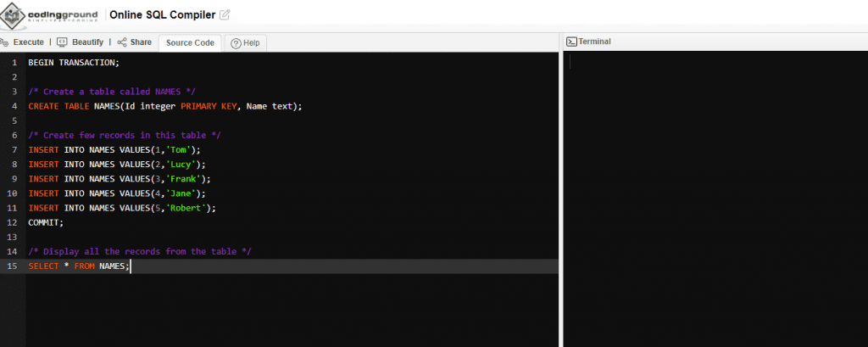Click the edit pencil icon beside the title
868x347 pixels.
click(225, 15)
